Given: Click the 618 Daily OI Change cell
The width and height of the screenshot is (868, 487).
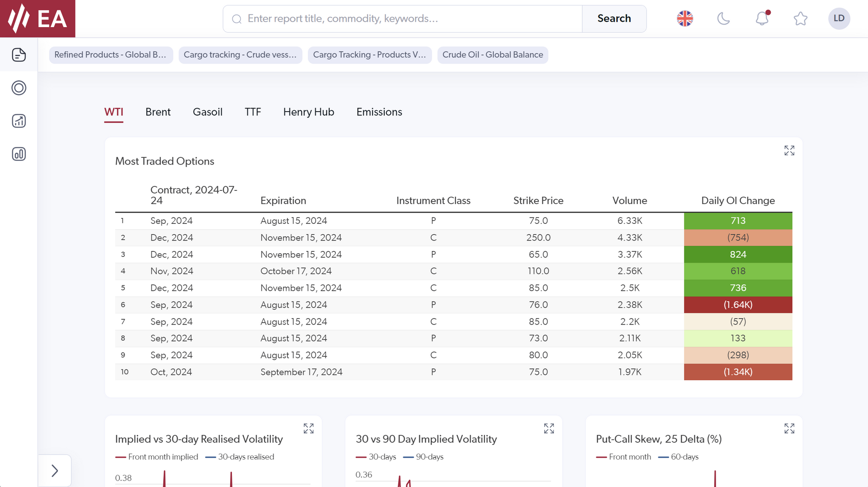Looking at the screenshot, I should (x=738, y=271).
